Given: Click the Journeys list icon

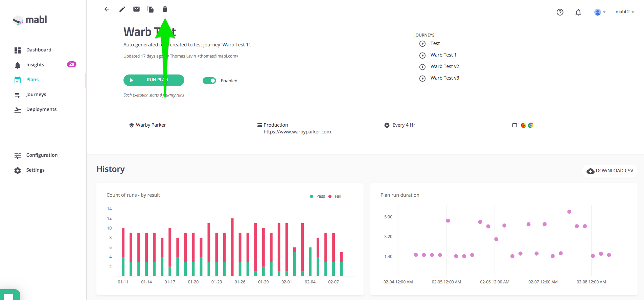Looking at the screenshot, I should pos(17,95).
